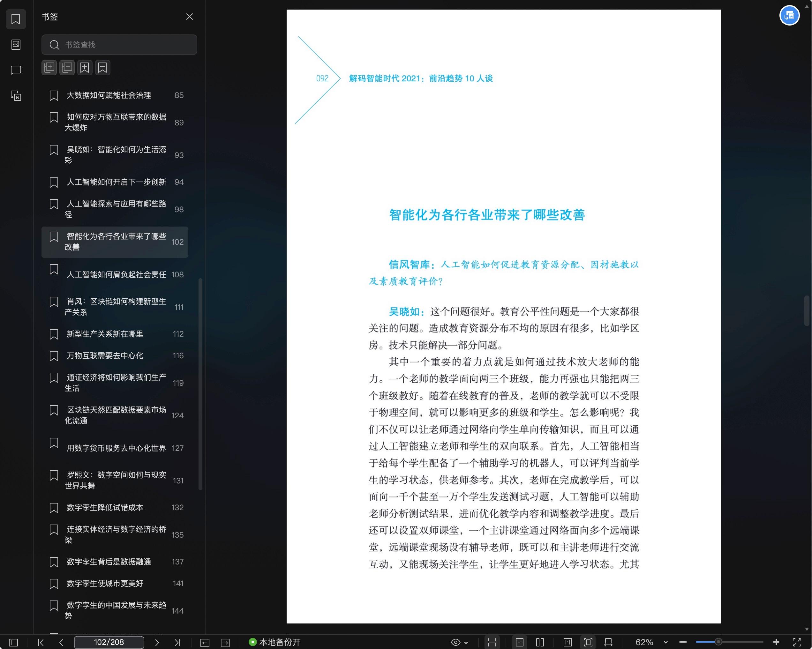
Task: Open bookmark 区块链天然匹配数据要素市场化流通
Action: (115, 415)
